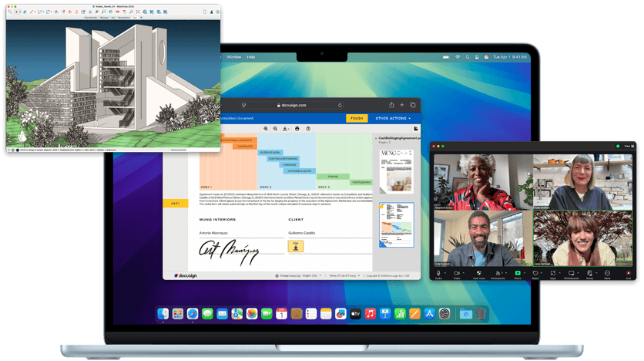Viewport: 644px width, 361px height.
Task: Open Maps from the Dock
Action: pyautogui.click(x=237, y=314)
